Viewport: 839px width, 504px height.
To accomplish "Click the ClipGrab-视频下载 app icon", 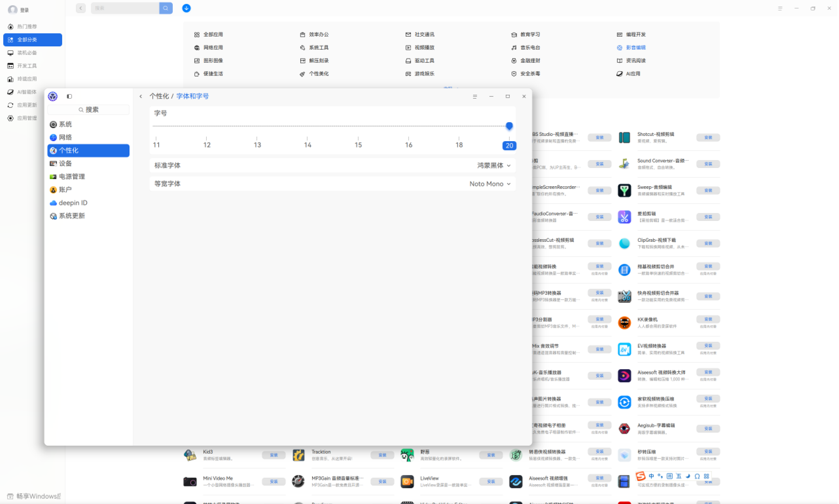I will [x=624, y=244].
